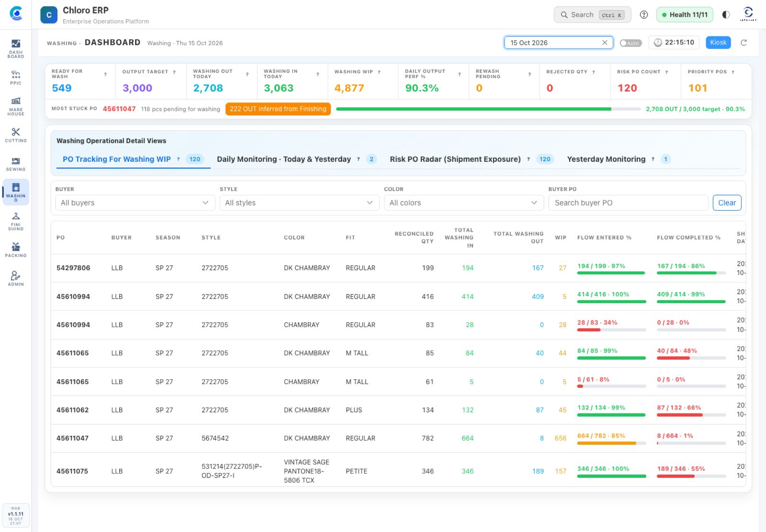Screen dimensions: 766x532
Task: Show help for Risk PO Count metric
Action: click(x=666, y=72)
